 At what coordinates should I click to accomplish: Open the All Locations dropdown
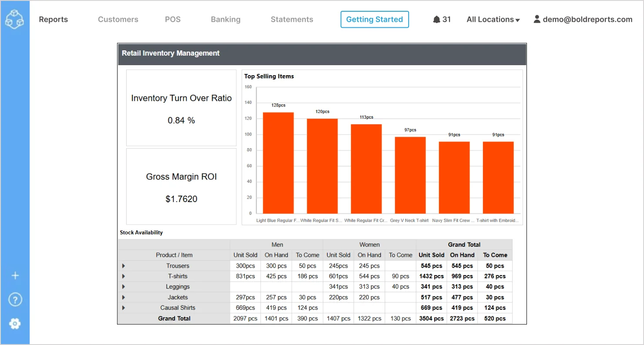click(493, 19)
